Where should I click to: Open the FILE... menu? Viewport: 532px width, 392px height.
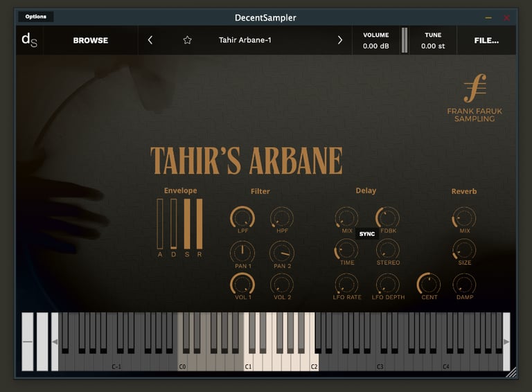coord(486,40)
